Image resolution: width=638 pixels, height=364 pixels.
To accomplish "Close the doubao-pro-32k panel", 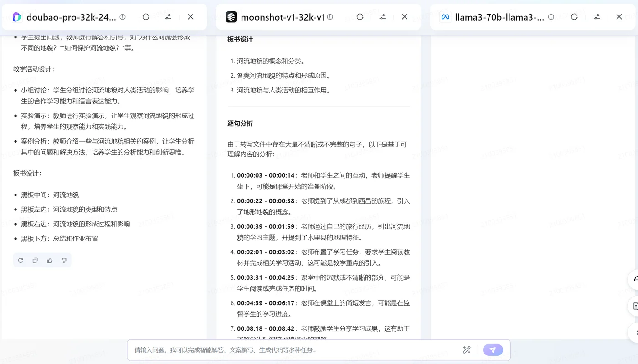I will tap(190, 17).
